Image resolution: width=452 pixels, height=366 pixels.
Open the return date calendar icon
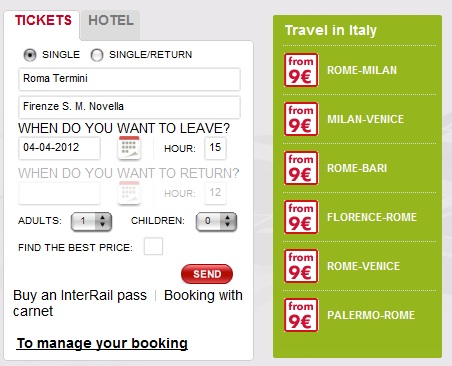[129, 193]
